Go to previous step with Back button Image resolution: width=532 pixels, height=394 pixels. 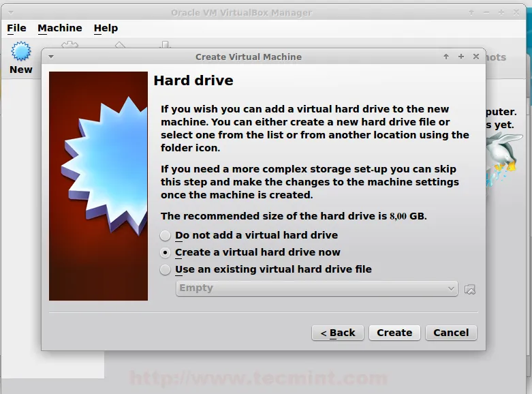(x=337, y=333)
